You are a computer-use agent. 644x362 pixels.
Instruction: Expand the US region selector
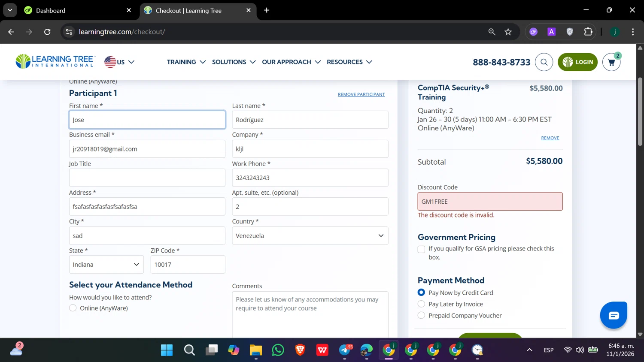tap(119, 62)
